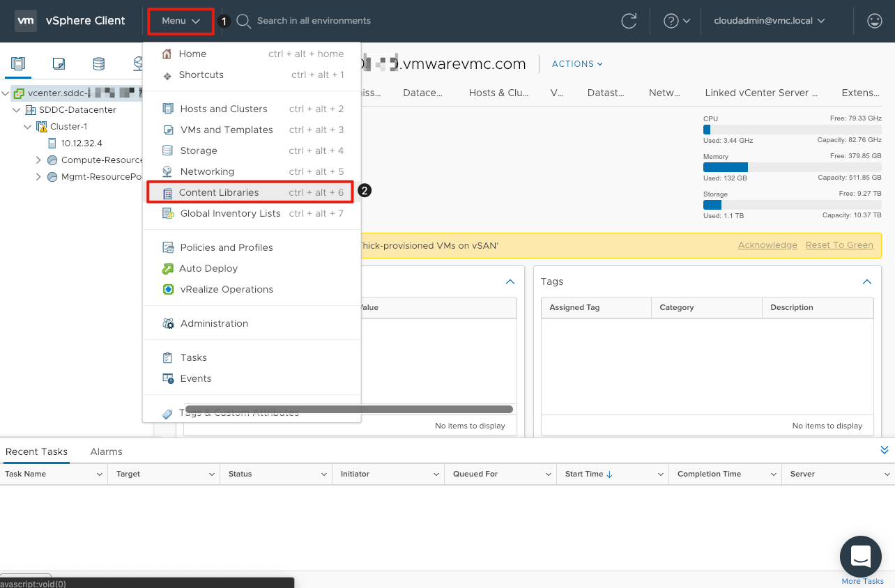Click the Assigned Tag column header
Viewport: 895px width, 588px height.
pyautogui.click(x=596, y=307)
